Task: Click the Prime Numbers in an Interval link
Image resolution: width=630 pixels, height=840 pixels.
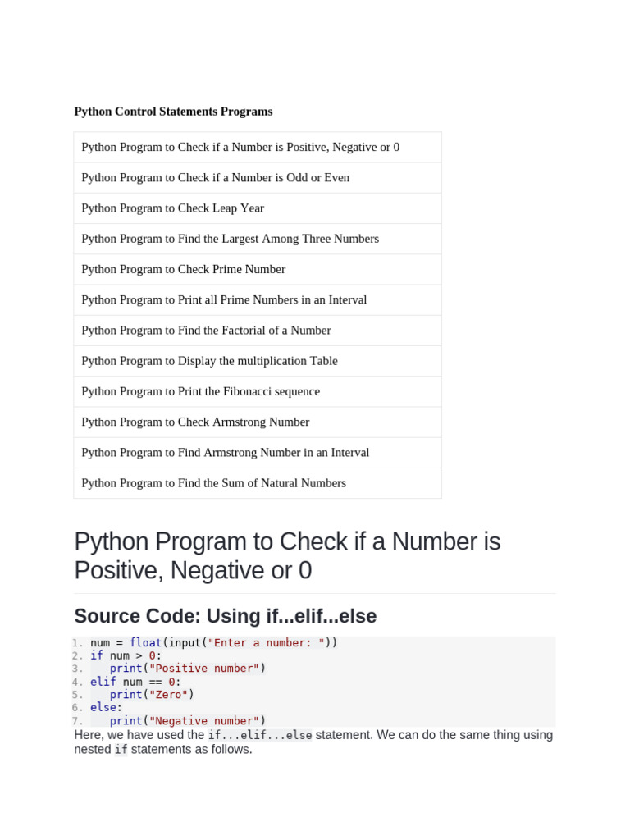Action: [224, 300]
